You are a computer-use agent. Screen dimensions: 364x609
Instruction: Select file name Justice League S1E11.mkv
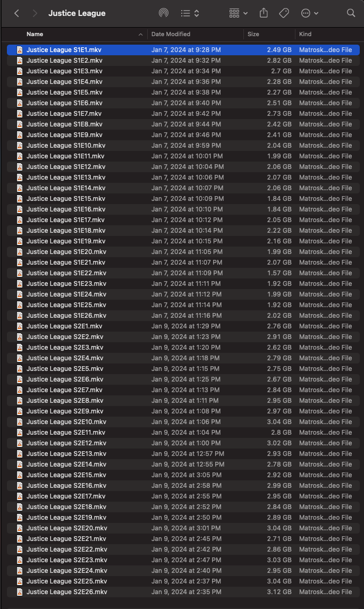[x=65, y=156]
